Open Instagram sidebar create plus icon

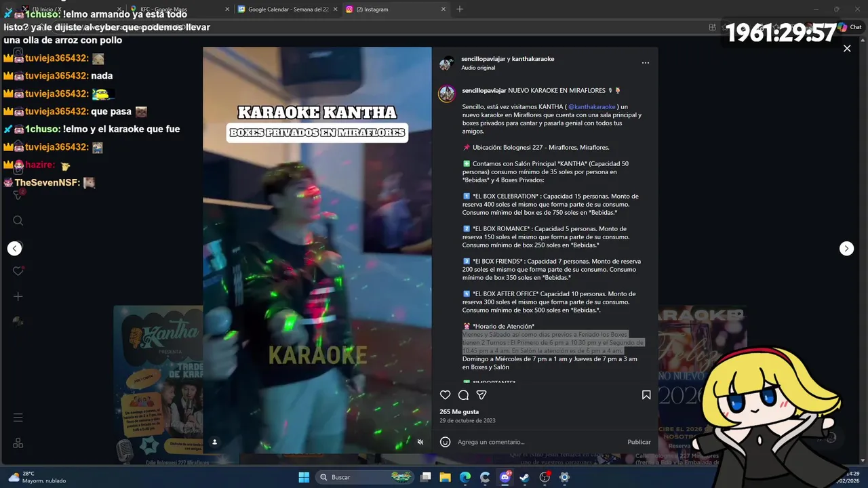click(x=18, y=296)
